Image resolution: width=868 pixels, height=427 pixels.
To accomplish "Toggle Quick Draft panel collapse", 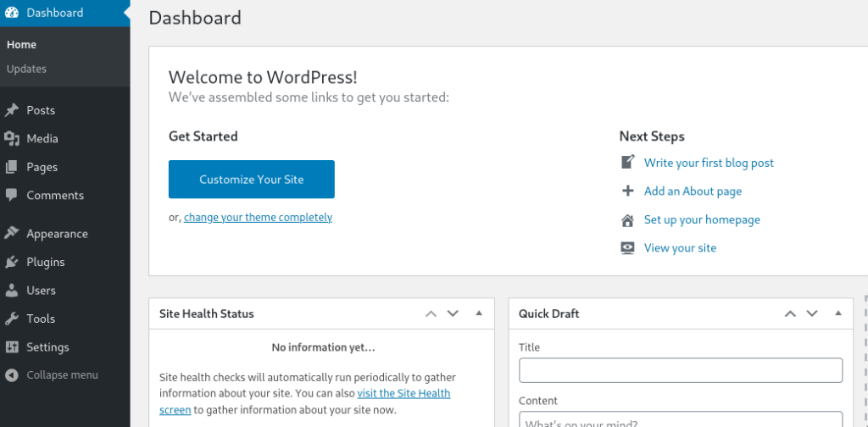I will (x=838, y=313).
